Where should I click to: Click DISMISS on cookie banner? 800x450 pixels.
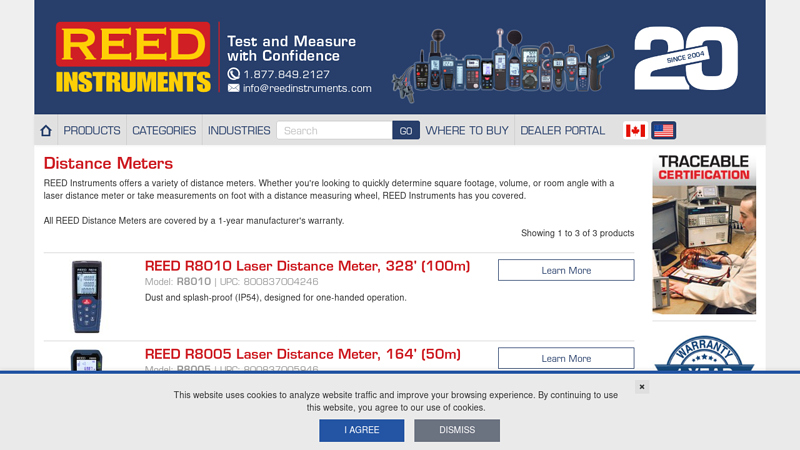click(x=457, y=430)
